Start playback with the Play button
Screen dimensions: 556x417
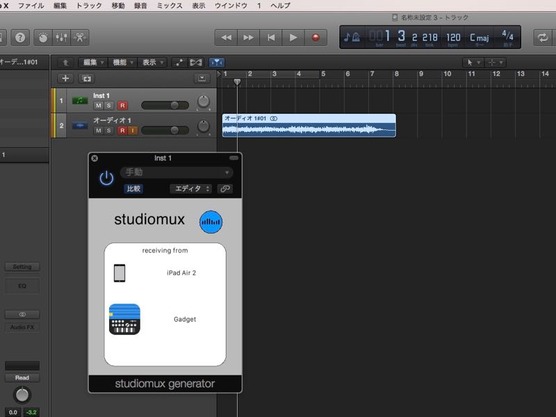tap(293, 38)
